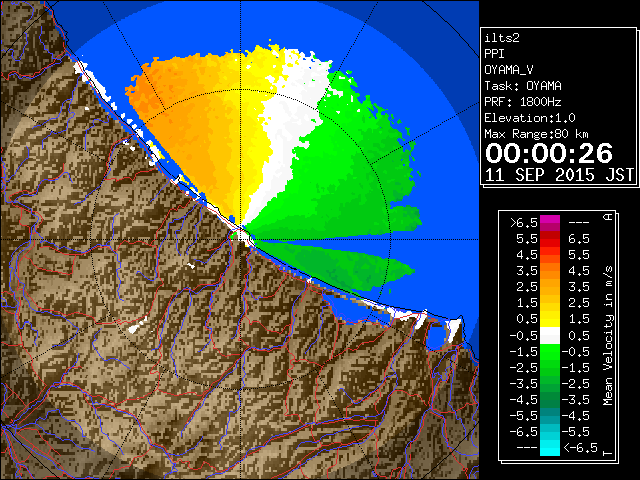
Task: Select the OYAMA_V product label
Action: pyautogui.click(x=509, y=70)
